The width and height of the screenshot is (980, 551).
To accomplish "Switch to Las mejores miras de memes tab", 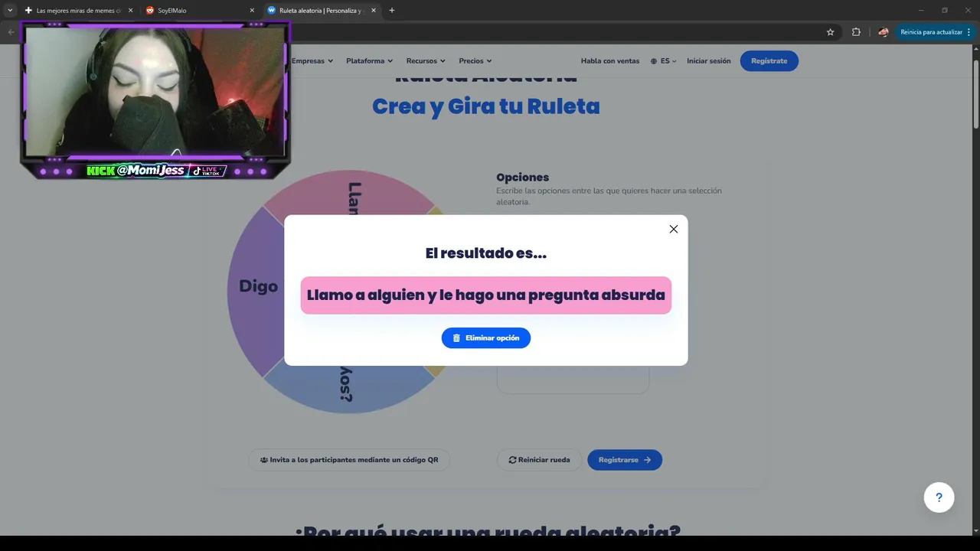I will 78,11.
